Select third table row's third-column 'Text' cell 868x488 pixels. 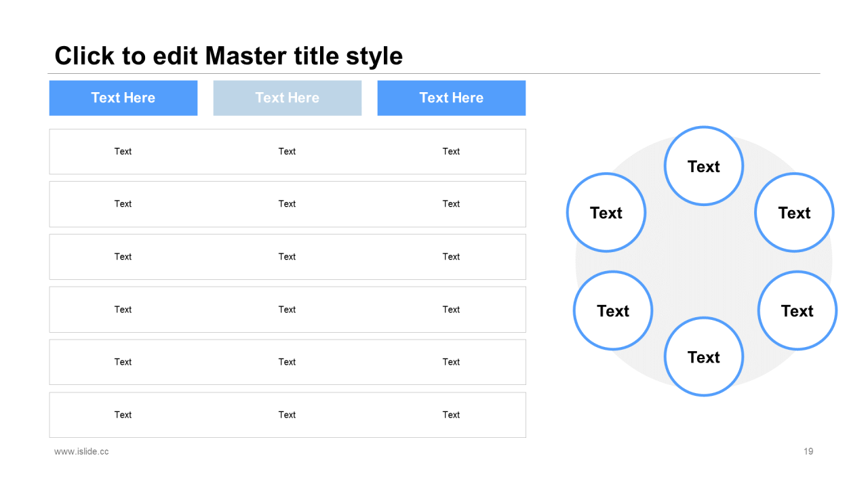pos(451,256)
